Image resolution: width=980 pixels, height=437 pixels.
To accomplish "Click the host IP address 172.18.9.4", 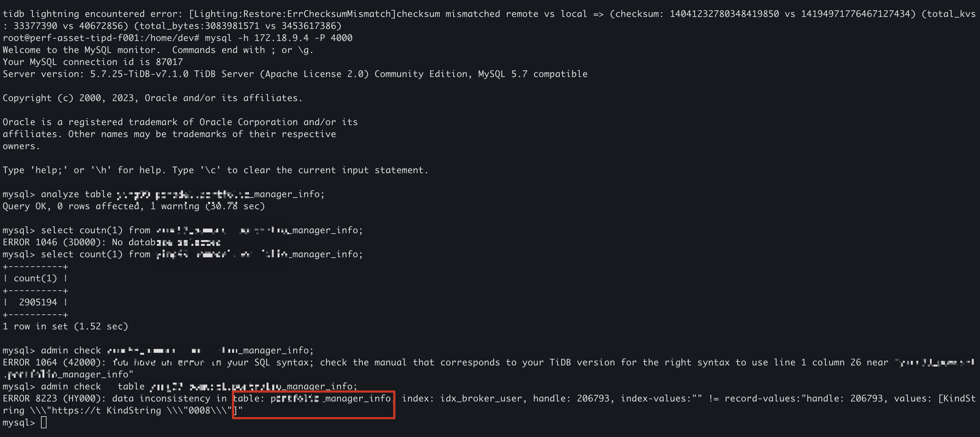I will click(281, 38).
